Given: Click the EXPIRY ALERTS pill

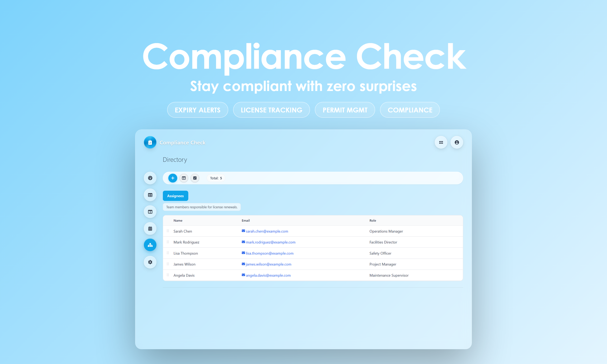Looking at the screenshot, I should (197, 110).
